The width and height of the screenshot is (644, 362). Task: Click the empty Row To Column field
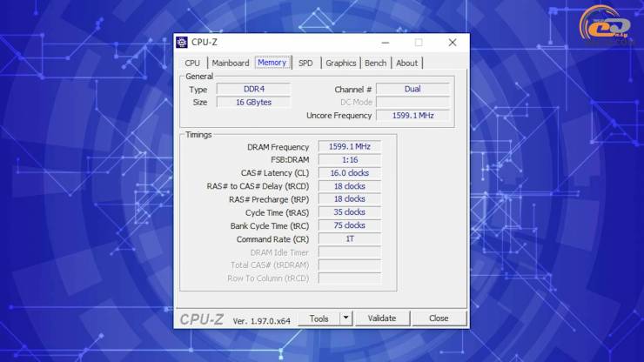tap(350, 278)
